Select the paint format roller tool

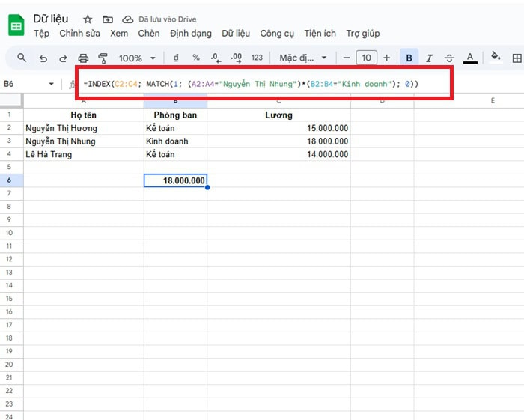(x=103, y=58)
